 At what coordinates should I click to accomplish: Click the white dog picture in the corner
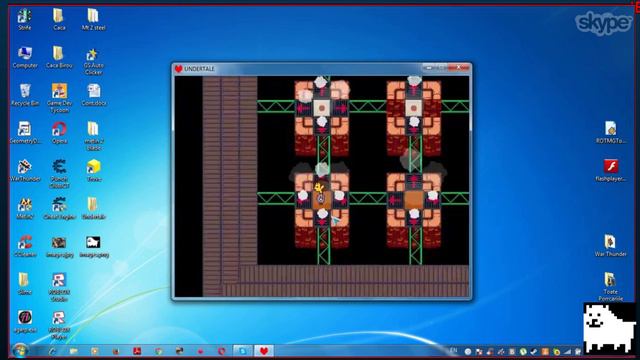tap(608, 328)
